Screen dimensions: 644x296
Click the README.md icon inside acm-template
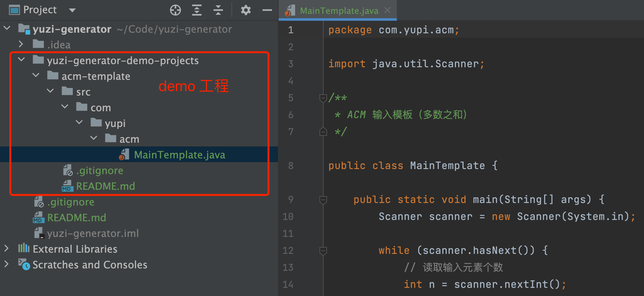[x=68, y=186]
